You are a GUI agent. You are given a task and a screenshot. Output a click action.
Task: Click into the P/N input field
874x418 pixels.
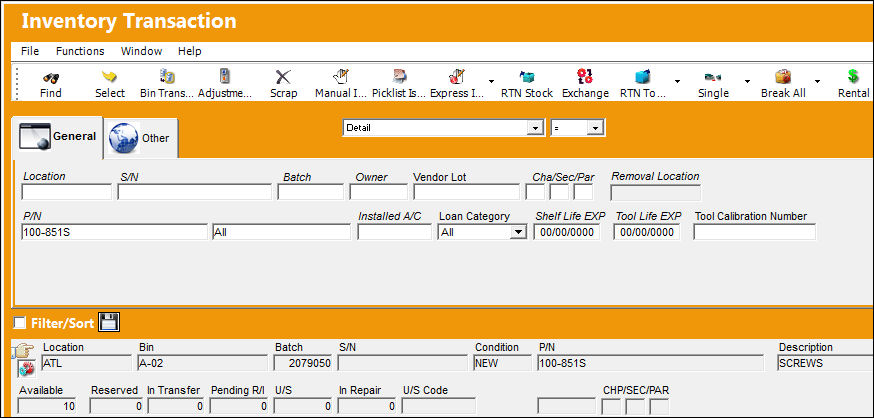click(x=115, y=232)
